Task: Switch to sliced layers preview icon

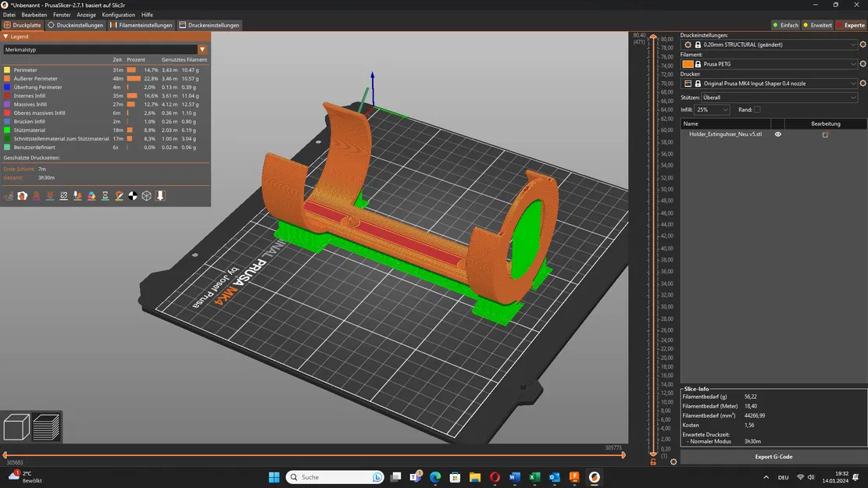Action: [x=46, y=427]
